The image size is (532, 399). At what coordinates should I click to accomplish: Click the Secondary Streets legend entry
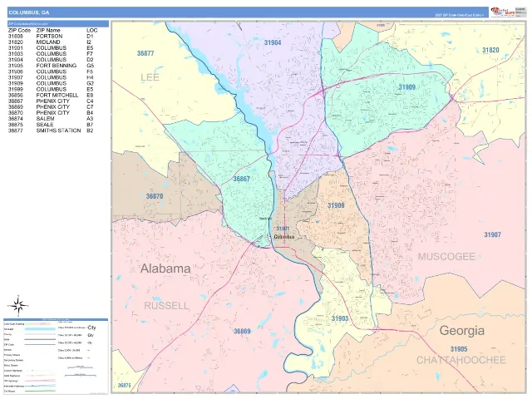(13, 360)
